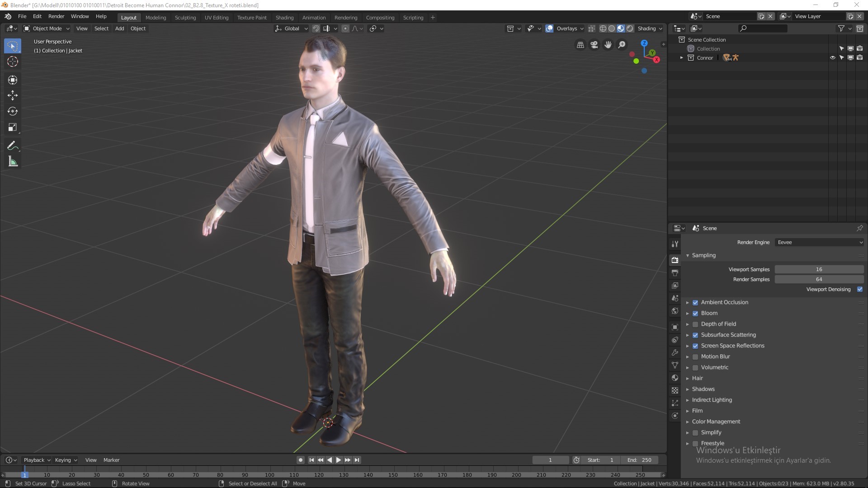The width and height of the screenshot is (868, 488).
Task: Disable the Bloom checkbox
Action: click(x=695, y=314)
